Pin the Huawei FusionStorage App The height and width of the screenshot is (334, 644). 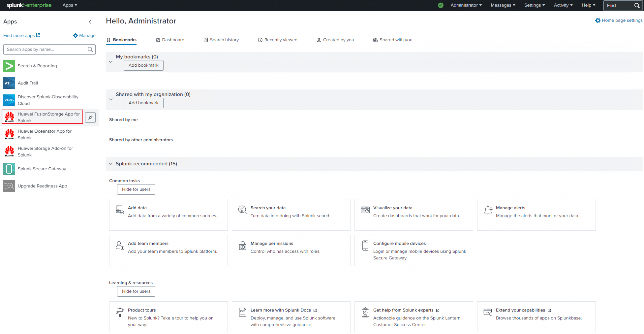(x=90, y=117)
